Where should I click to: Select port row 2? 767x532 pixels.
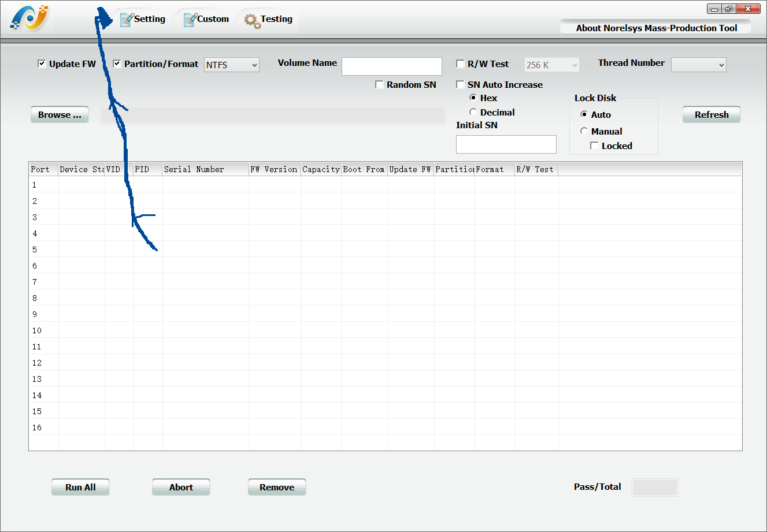(385, 201)
